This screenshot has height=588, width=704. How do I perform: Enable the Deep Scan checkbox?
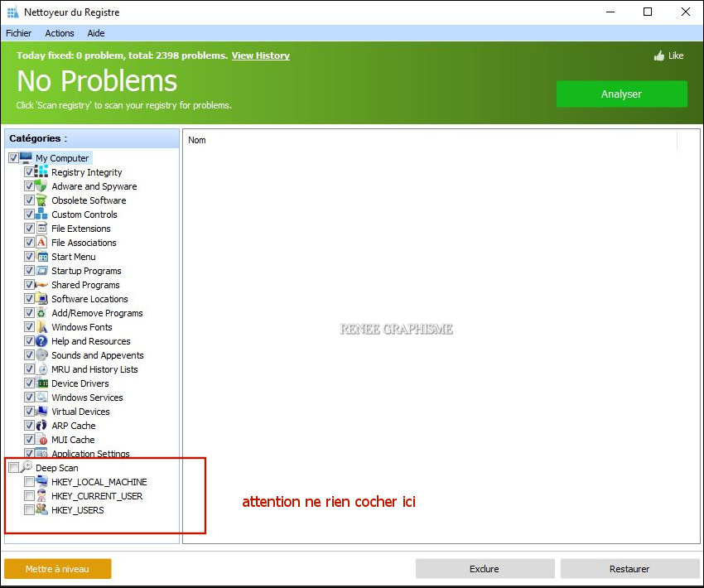(x=13, y=468)
